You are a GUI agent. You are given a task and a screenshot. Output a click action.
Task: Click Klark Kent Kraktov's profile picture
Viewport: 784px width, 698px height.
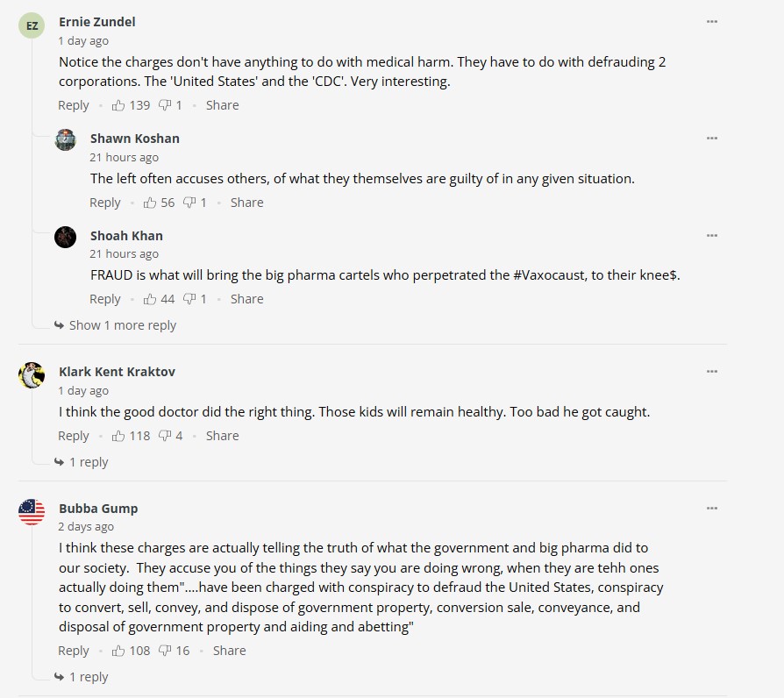click(x=32, y=374)
